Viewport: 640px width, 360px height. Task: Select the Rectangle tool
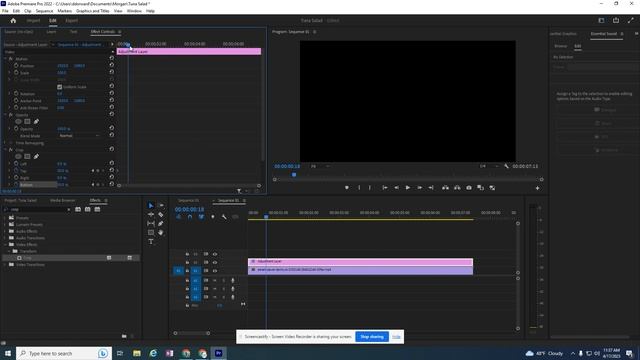[x=151, y=232]
